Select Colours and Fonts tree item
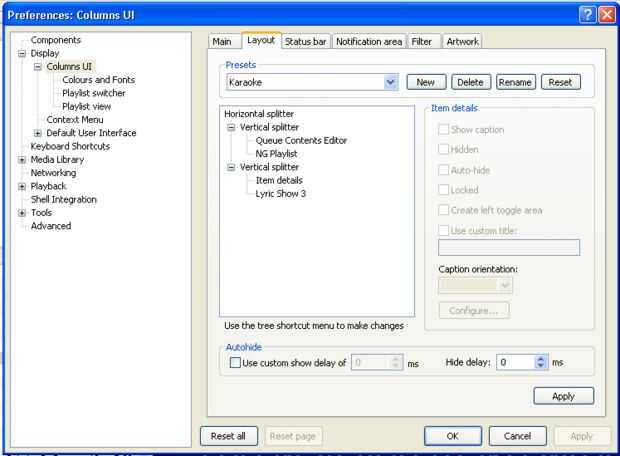The width and height of the screenshot is (620, 456). tap(98, 80)
